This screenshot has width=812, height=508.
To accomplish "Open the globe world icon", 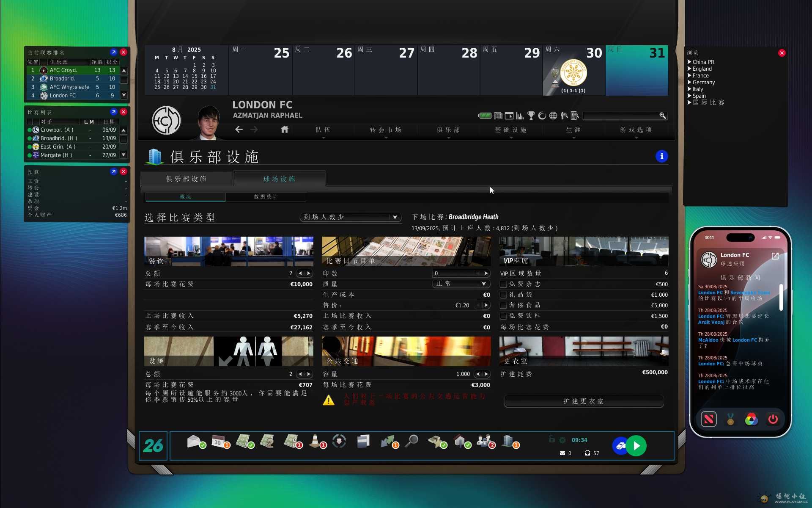I will [553, 116].
